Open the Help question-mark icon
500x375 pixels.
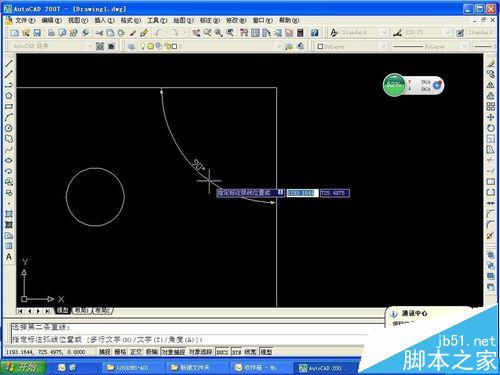pyautogui.click(x=314, y=33)
